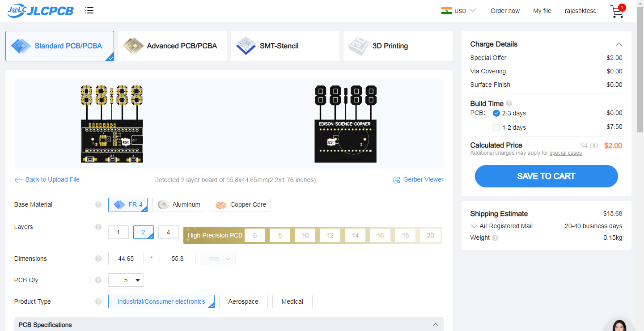Collapse the Charge Details panel
The width and height of the screenshot is (644, 331).
tap(619, 44)
